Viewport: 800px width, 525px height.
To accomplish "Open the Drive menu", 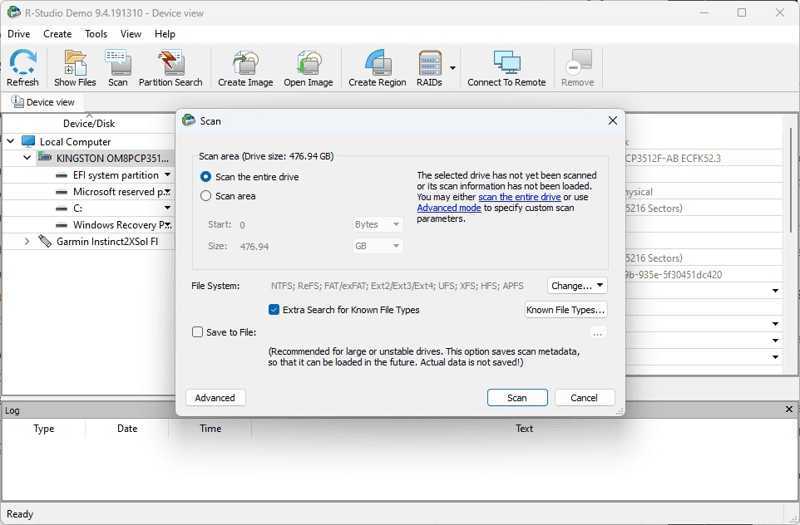I will click(x=19, y=34).
